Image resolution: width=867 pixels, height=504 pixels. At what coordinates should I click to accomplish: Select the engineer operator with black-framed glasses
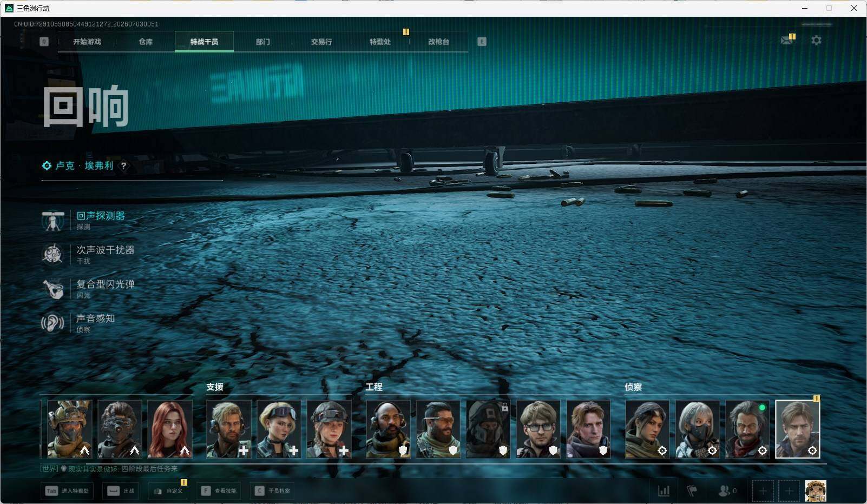538,429
